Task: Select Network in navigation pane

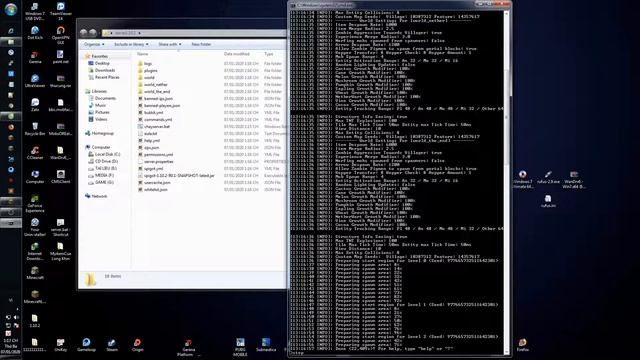Action: click(96, 196)
